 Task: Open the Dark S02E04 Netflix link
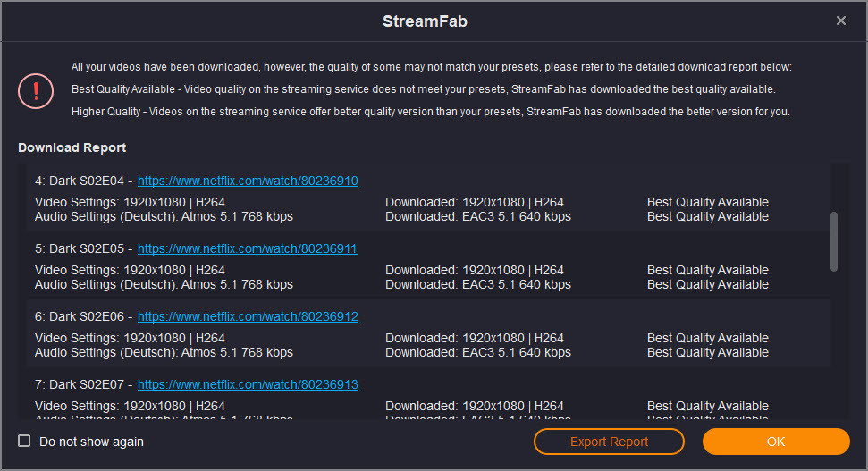248,181
